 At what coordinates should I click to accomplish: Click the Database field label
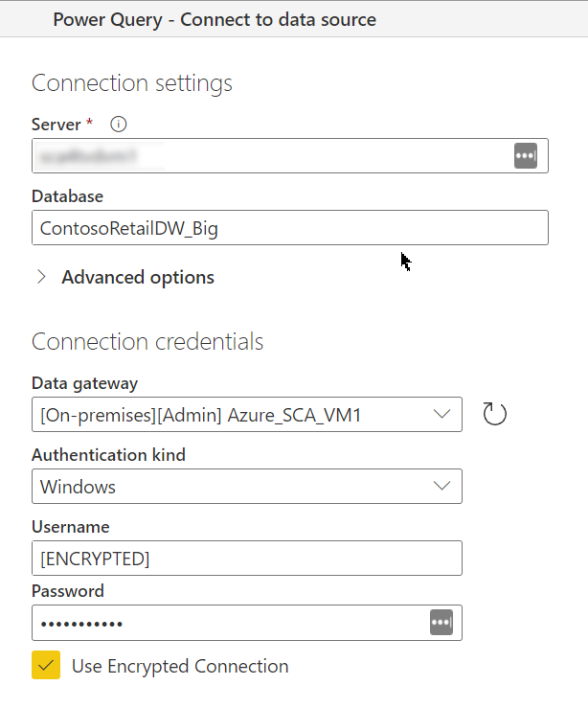tap(67, 196)
